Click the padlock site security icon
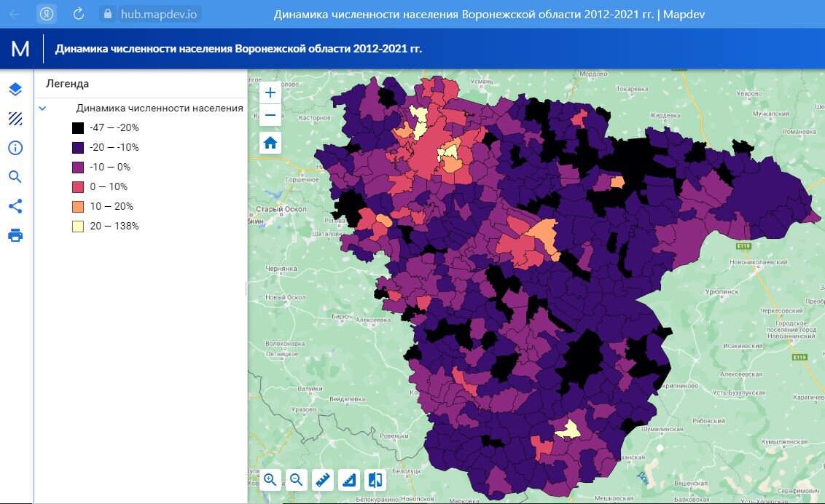 coord(108,14)
